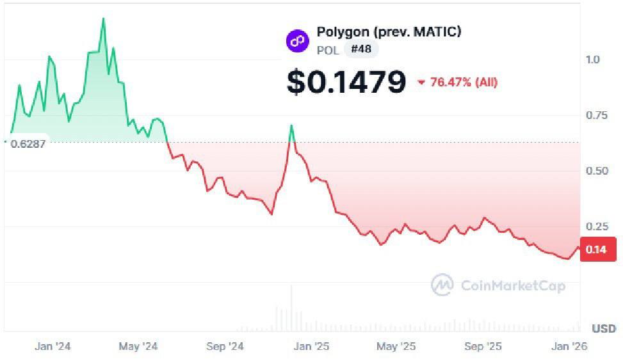This screenshot has width=623, height=364.
Task: Click the $0.1479 price value
Action: click(x=346, y=82)
